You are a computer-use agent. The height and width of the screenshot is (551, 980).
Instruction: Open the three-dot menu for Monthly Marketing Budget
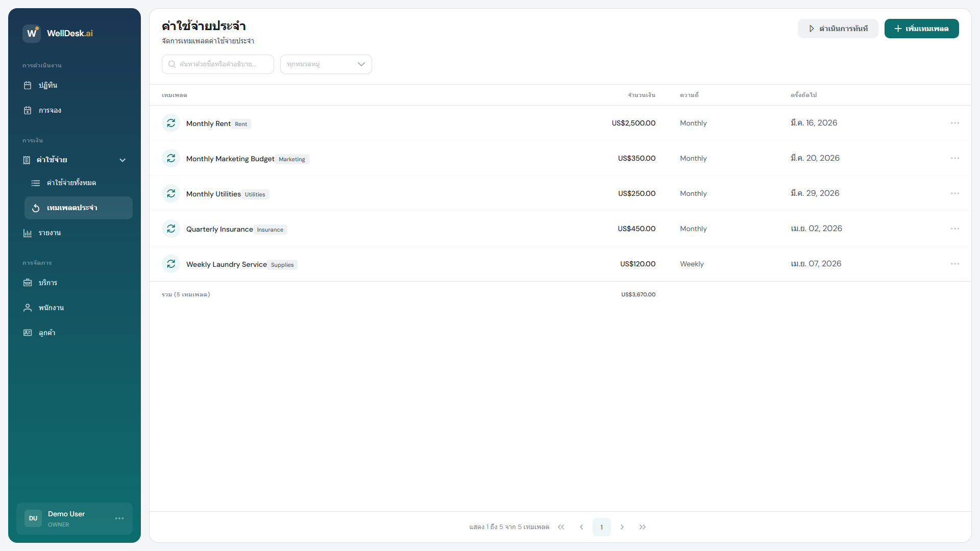954,158
